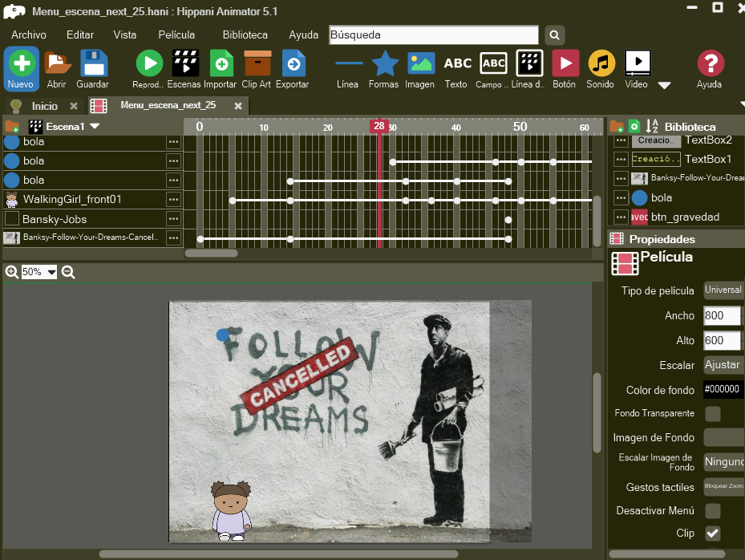Add new layer folder icon in timeline

click(x=12, y=127)
